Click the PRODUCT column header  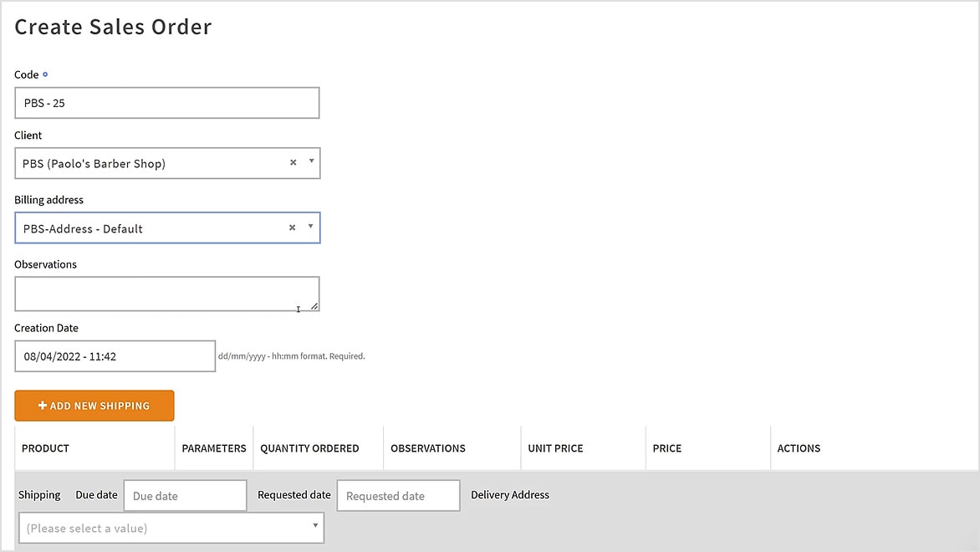coord(44,448)
